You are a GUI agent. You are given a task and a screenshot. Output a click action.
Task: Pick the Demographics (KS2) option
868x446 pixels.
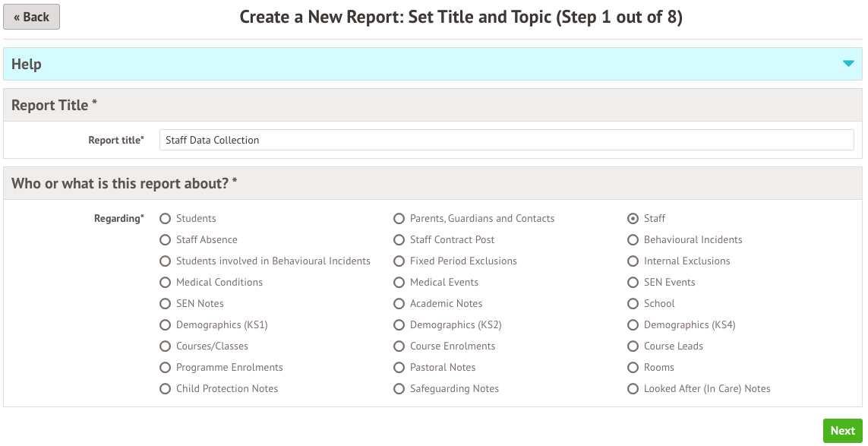(399, 325)
